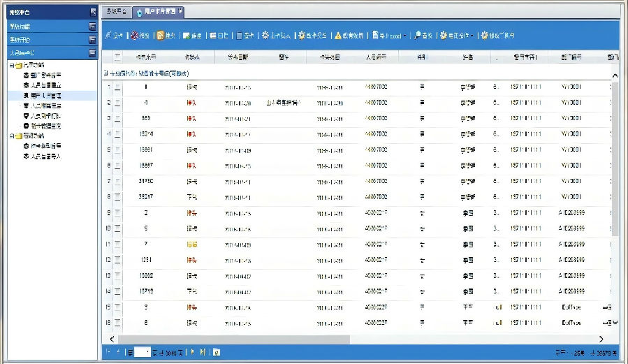The width and height of the screenshot is (628, 364).
Task: Tick the checkbox for row 1
Action: 117,87
